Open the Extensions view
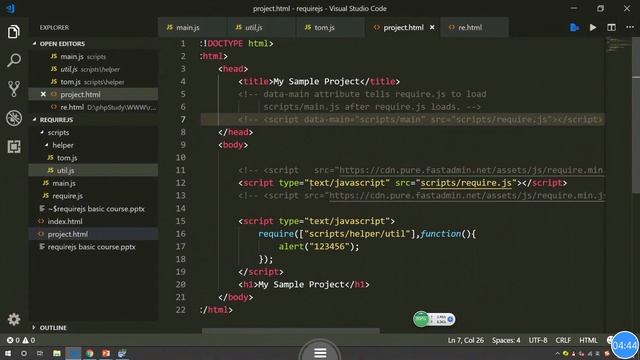 (13, 147)
